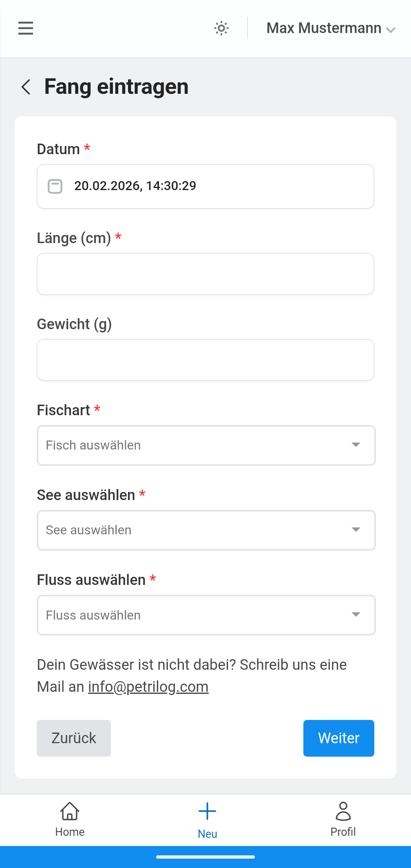This screenshot has width=411, height=868.
Task: Click the Fluss dropdown arrow
Action: 356,615
